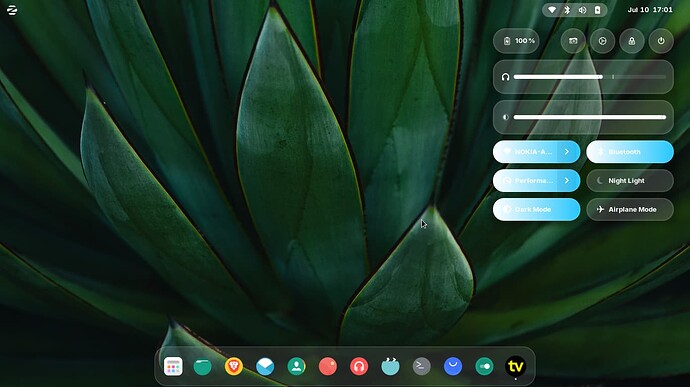
Task: Open calendar via Jul 10 17:01 clock
Action: [x=650, y=10]
